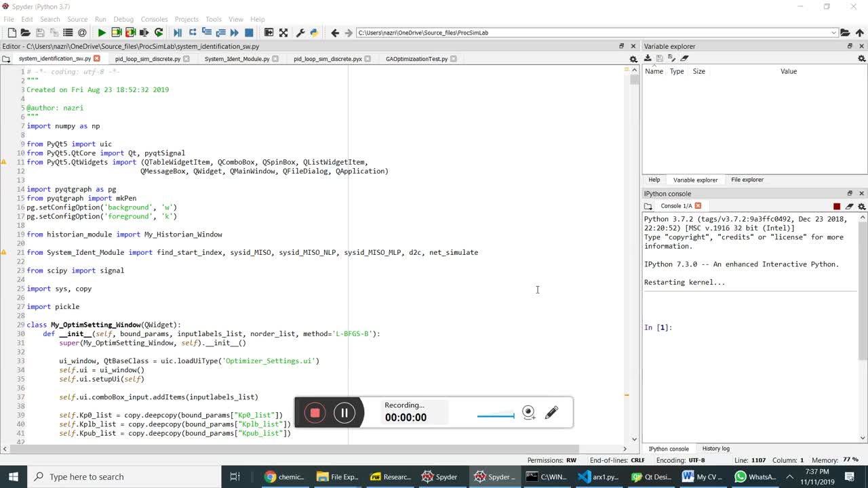
Task: Click the New file icon
Action: 12,33
